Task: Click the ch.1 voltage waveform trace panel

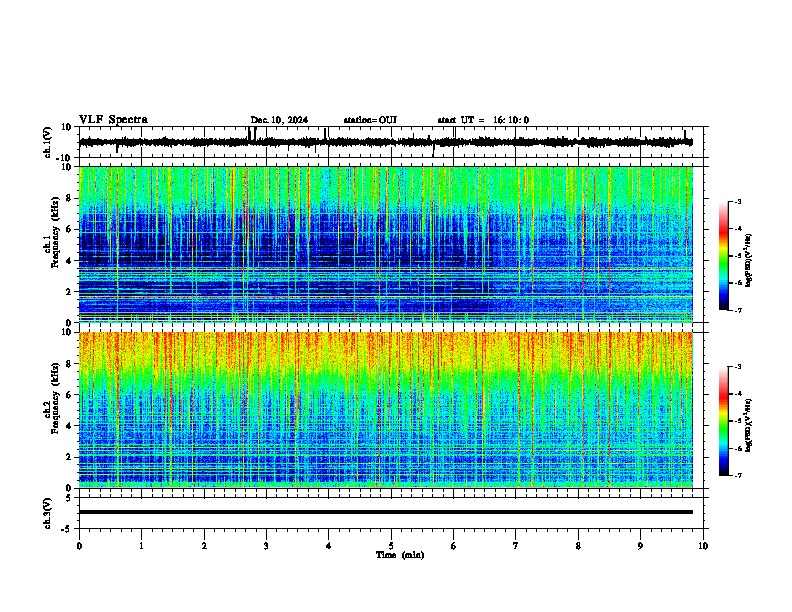Action: pos(393,142)
